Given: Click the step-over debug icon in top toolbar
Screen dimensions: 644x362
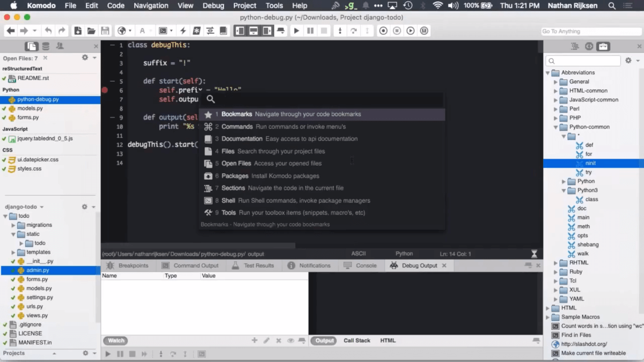Looking at the screenshot, I should click(x=354, y=31).
